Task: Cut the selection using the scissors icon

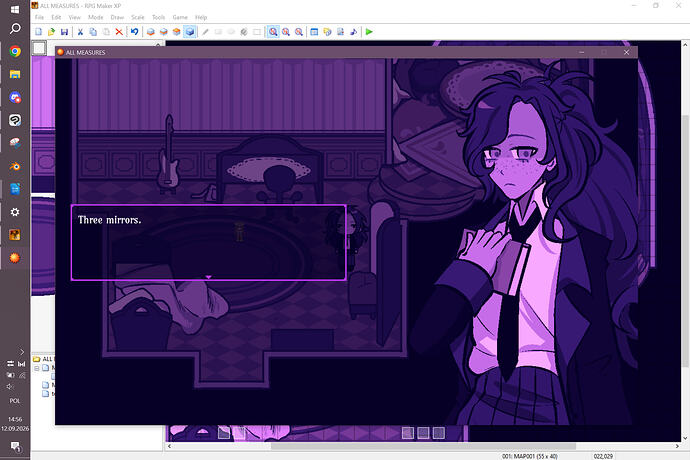Action: (80, 32)
